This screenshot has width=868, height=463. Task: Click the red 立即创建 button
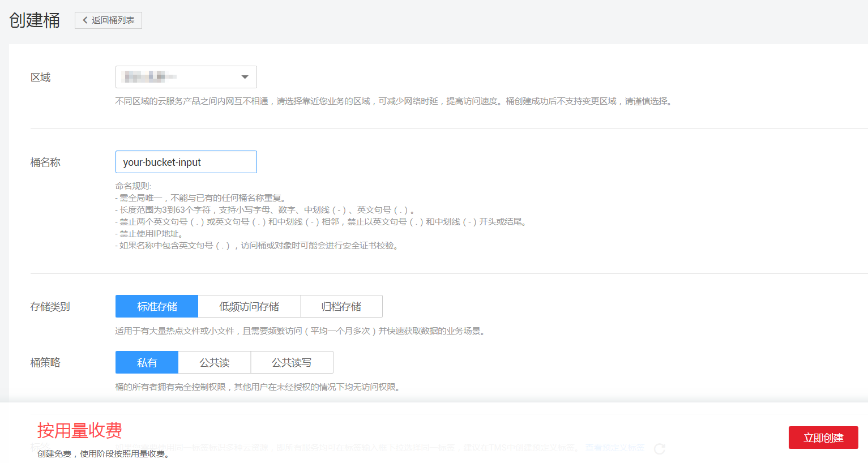pos(823,438)
